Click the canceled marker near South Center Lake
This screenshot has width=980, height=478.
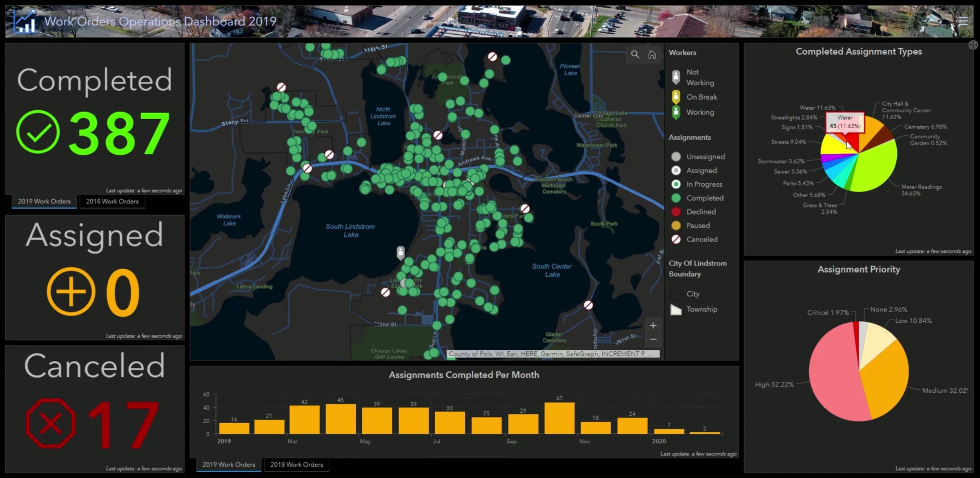[588, 305]
